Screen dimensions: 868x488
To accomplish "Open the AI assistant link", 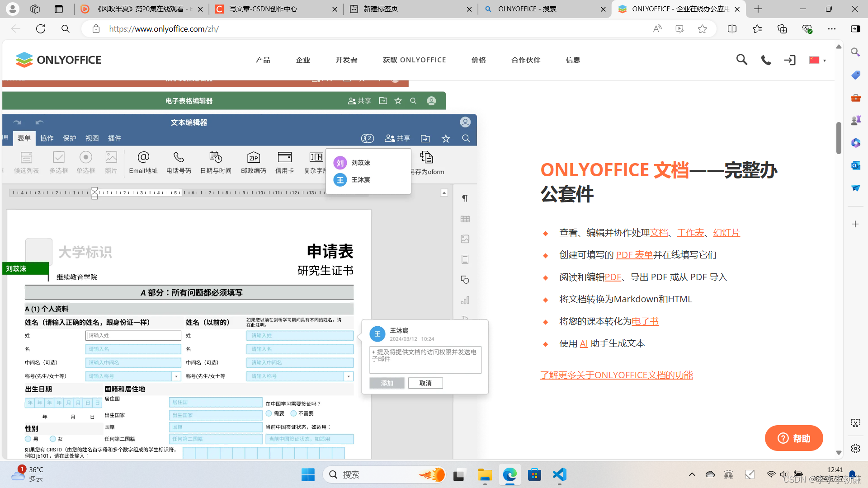I will (584, 343).
